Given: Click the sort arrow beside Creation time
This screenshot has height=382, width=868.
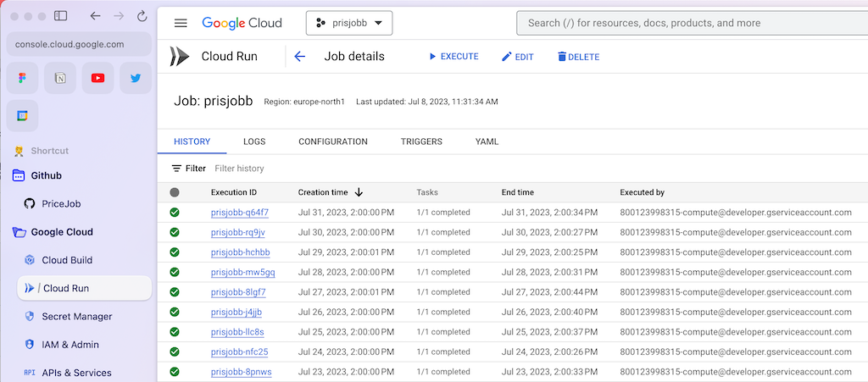Looking at the screenshot, I should coord(359,192).
